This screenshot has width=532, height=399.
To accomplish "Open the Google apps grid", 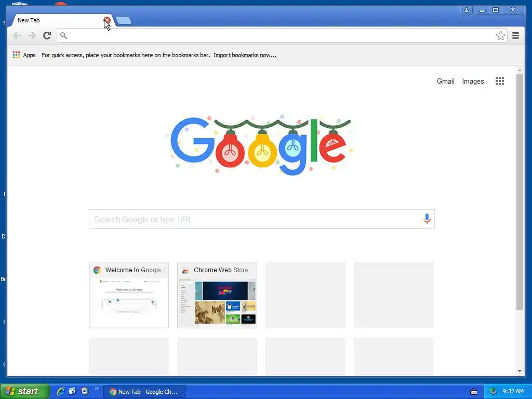I will [x=500, y=81].
